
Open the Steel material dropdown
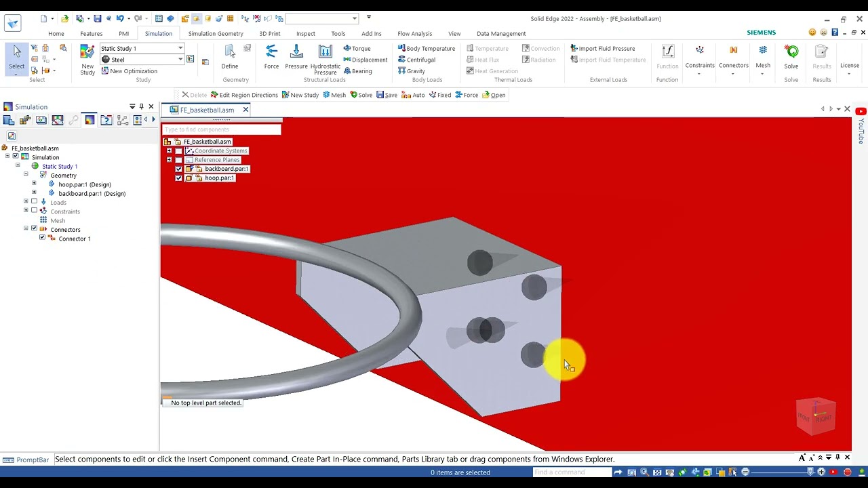[180, 60]
